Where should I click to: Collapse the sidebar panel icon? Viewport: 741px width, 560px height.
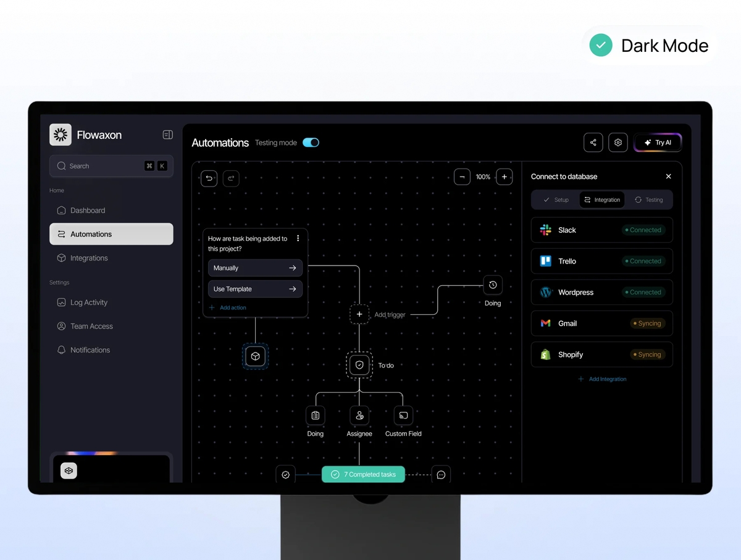167,135
